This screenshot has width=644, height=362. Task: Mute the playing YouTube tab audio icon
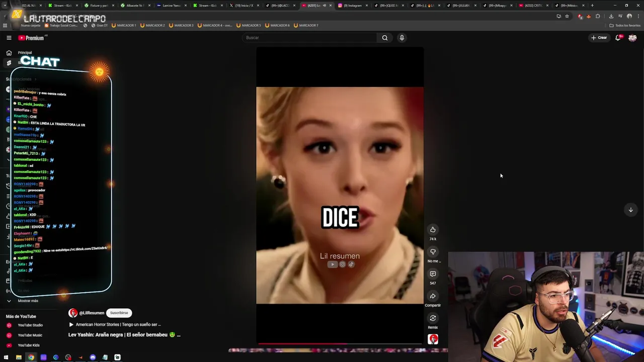click(324, 6)
